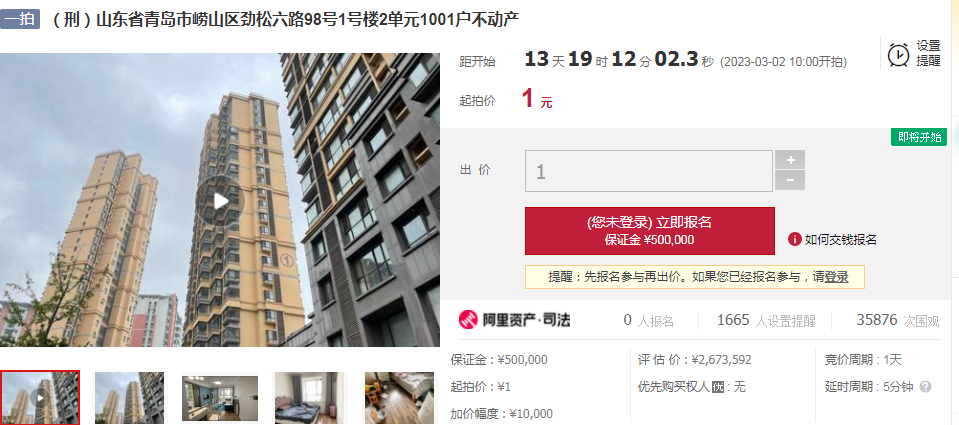Play the main property video
This screenshot has height=425, width=959.
coord(221,201)
